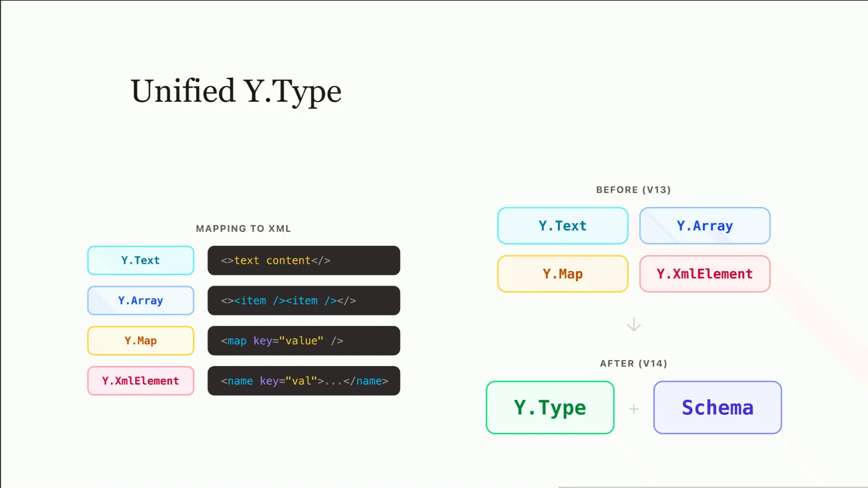Image resolution: width=868 pixels, height=488 pixels.
Task: Click the text content XML code block
Action: point(304,260)
